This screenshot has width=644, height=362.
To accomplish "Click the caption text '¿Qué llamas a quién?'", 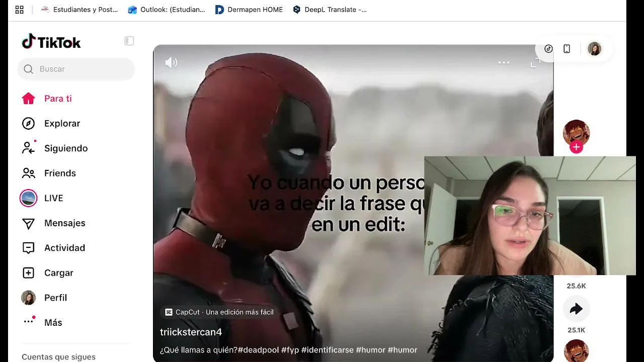I will coord(198,350).
